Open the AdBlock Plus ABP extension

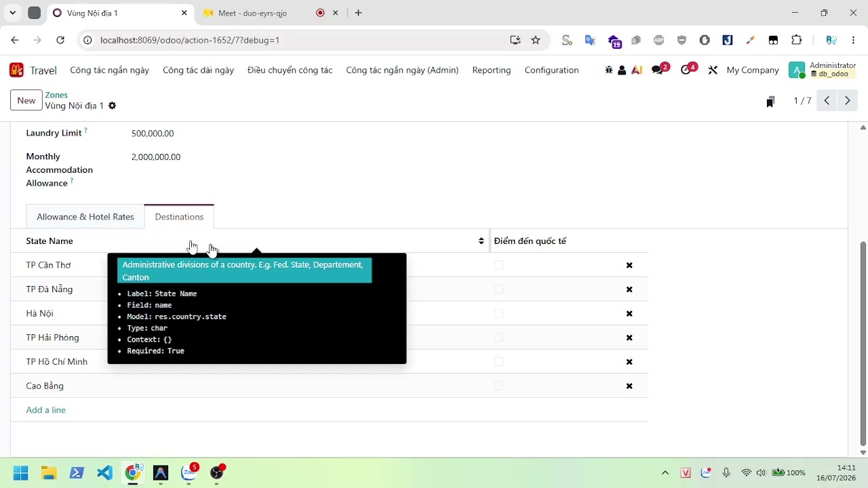pos(659,40)
